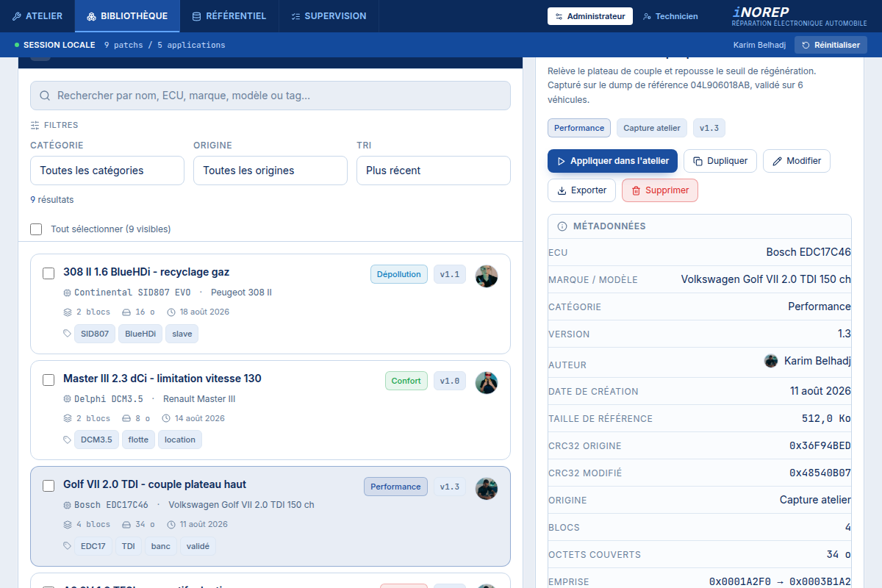Click the search field for patches

pos(270,96)
